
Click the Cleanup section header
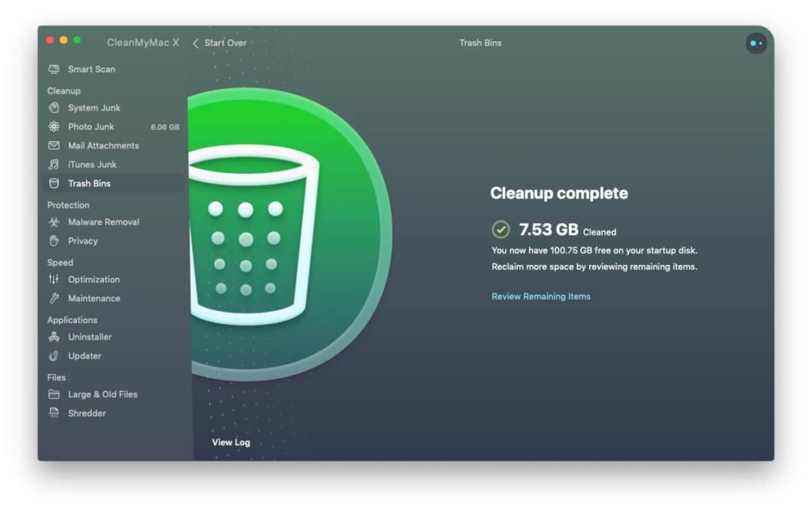[x=63, y=90]
